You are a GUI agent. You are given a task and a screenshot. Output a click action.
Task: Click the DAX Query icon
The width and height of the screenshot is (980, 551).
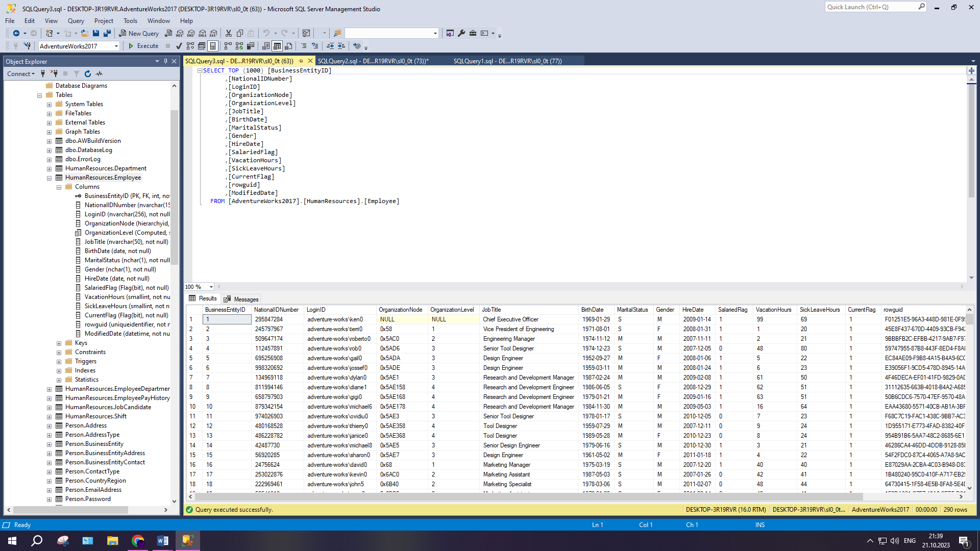(213, 33)
